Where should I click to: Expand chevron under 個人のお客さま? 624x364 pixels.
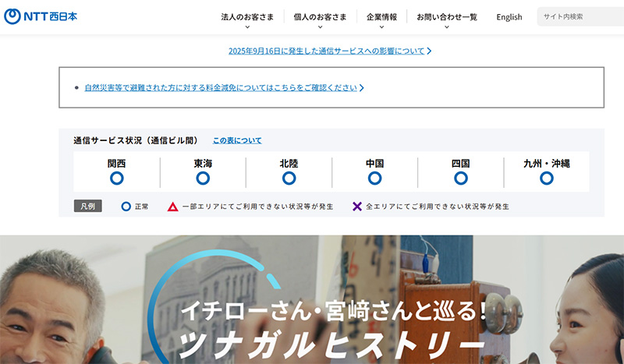320,27
